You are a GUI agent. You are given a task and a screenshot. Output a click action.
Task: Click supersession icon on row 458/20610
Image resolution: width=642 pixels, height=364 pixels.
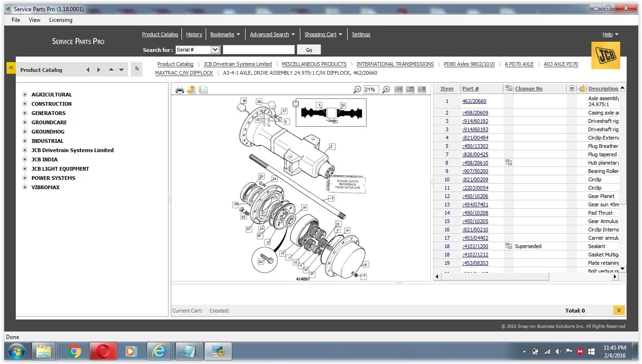pos(509,163)
